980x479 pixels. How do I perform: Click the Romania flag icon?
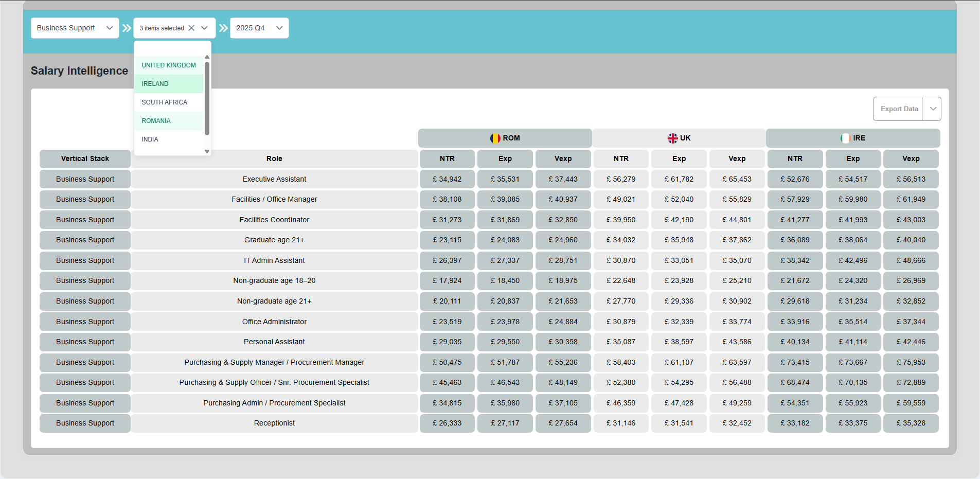495,138
